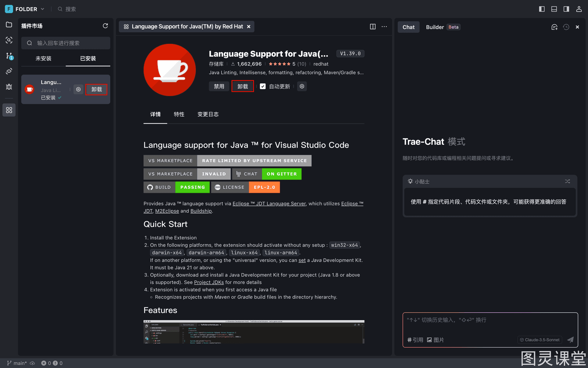Start a new chat with the chat-plus icon
This screenshot has height=368, width=588.
[554, 27]
